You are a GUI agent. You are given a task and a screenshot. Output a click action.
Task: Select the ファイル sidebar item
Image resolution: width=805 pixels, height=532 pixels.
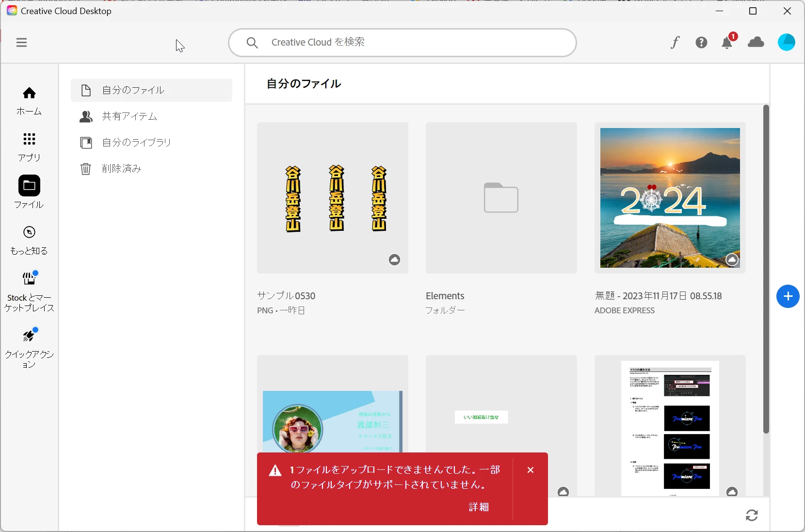point(29,193)
